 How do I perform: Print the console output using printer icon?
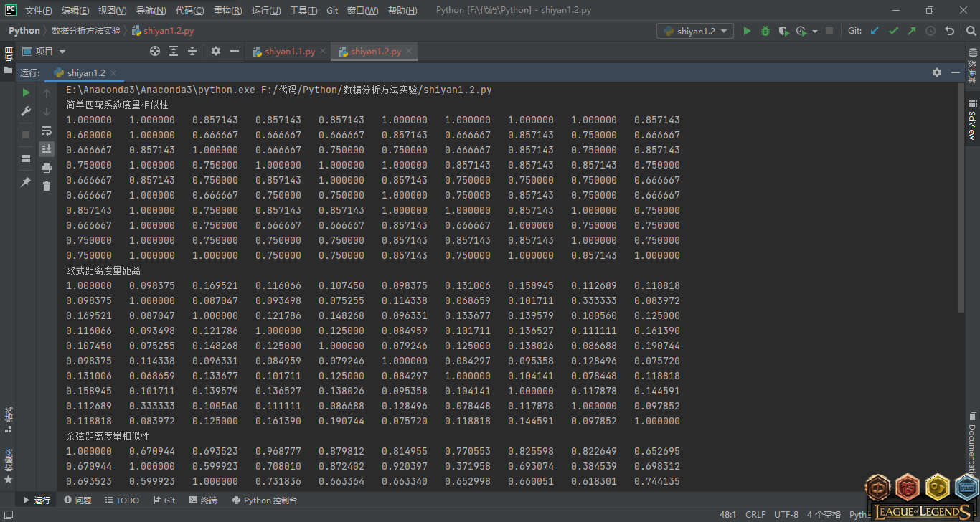tap(47, 168)
